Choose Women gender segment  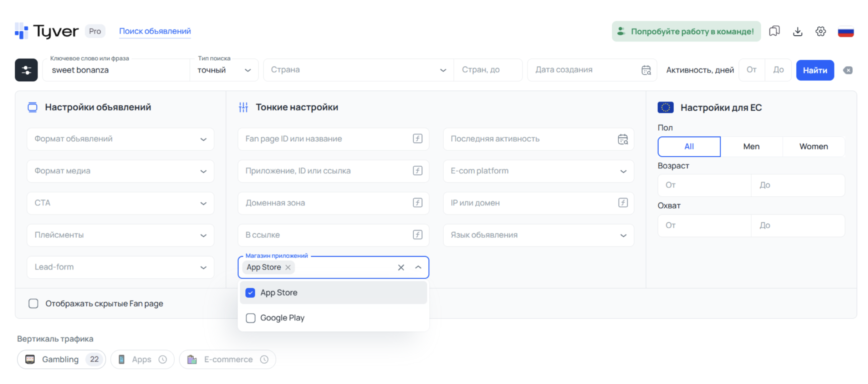813,146
